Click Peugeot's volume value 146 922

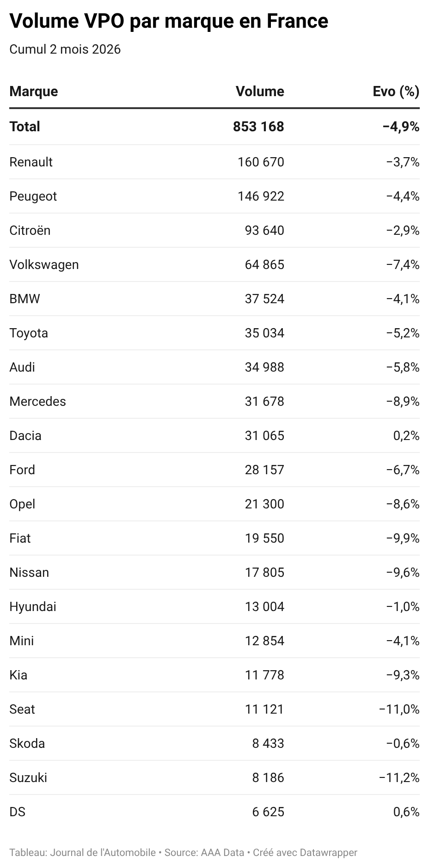(261, 196)
